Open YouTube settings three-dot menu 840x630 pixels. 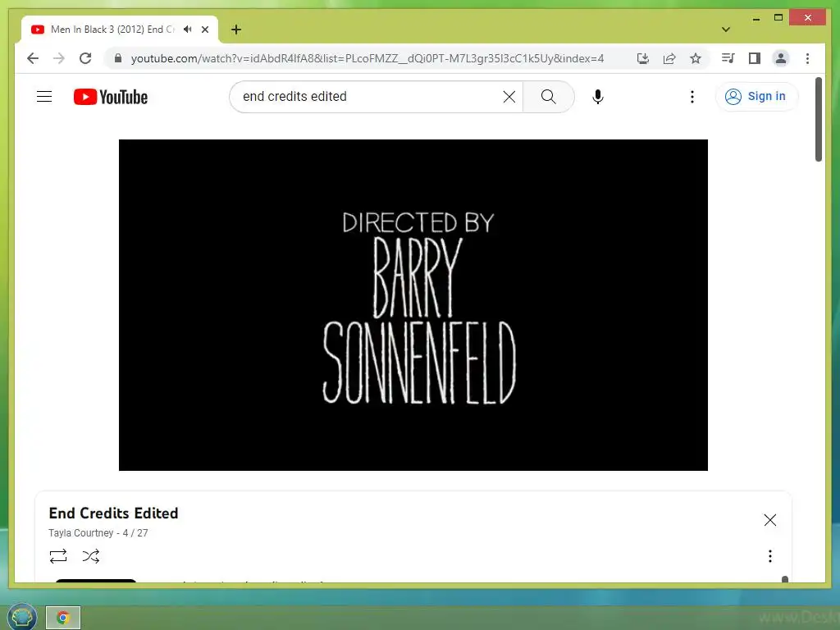click(x=692, y=97)
